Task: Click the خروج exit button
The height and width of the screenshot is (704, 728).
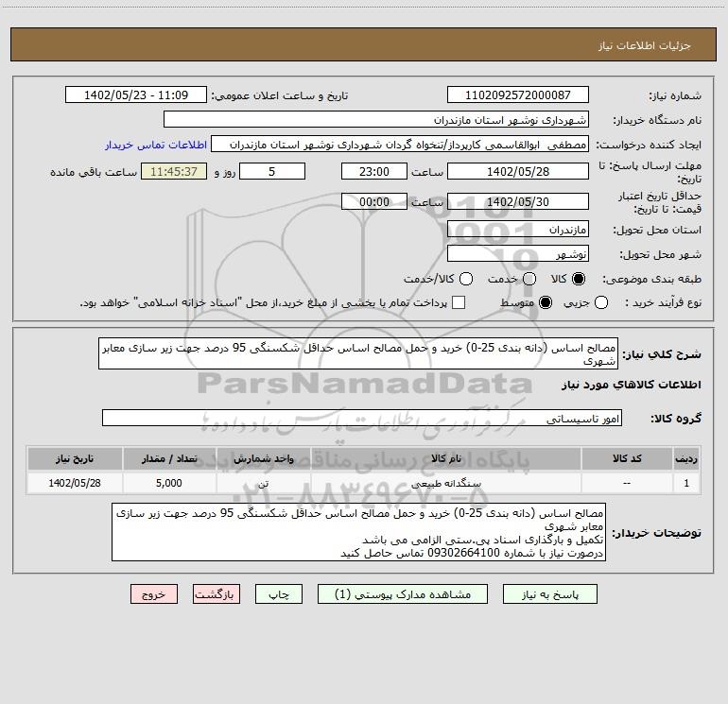Action: click(x=154, y=594)
